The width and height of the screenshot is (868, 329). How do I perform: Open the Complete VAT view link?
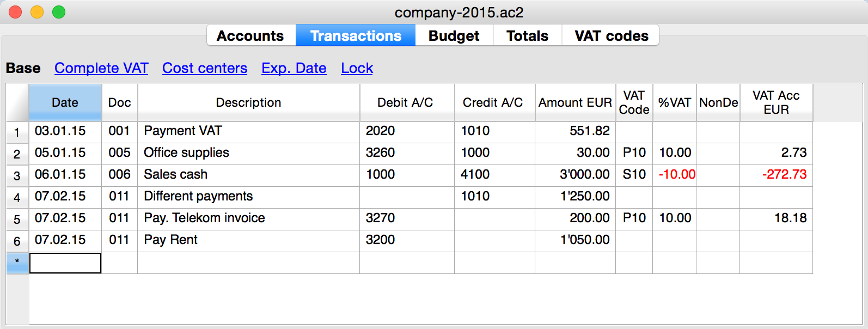pos(101,68)
